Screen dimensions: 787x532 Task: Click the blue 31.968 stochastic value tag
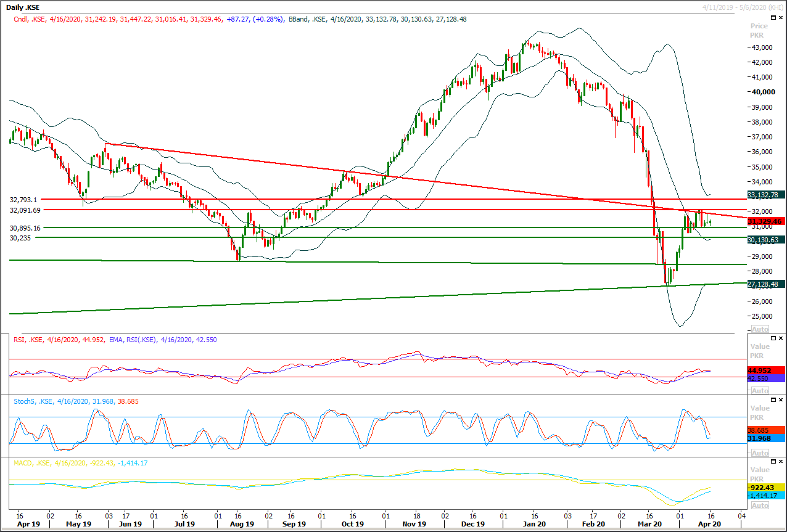click(765, 439)
